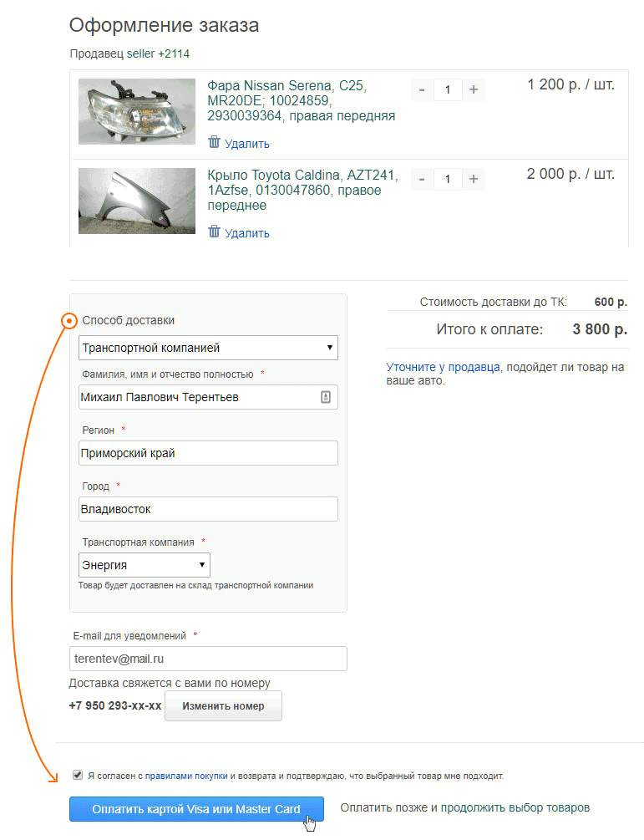The width and height of the screenshot is (644, 840).
Task: Click trash icon under Nissan Serena headlight
Action: (214, 142)
